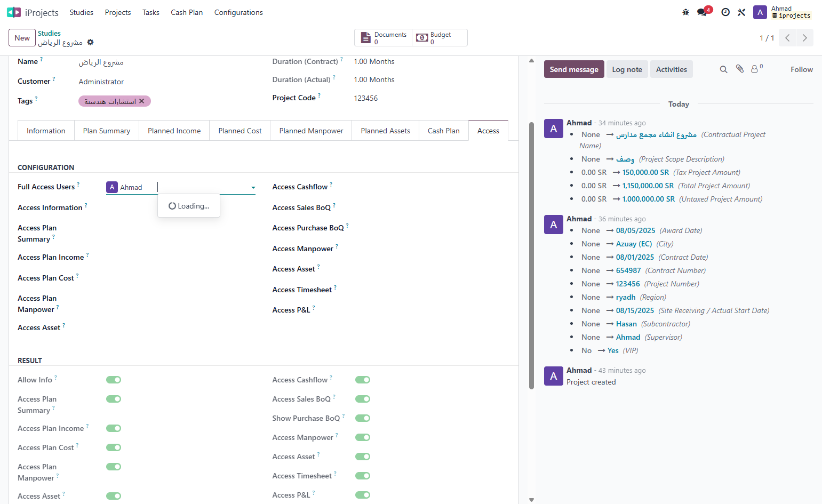Toggle Access Plan Cost result switch
822x504 pixels.
[x=114, y=447]
